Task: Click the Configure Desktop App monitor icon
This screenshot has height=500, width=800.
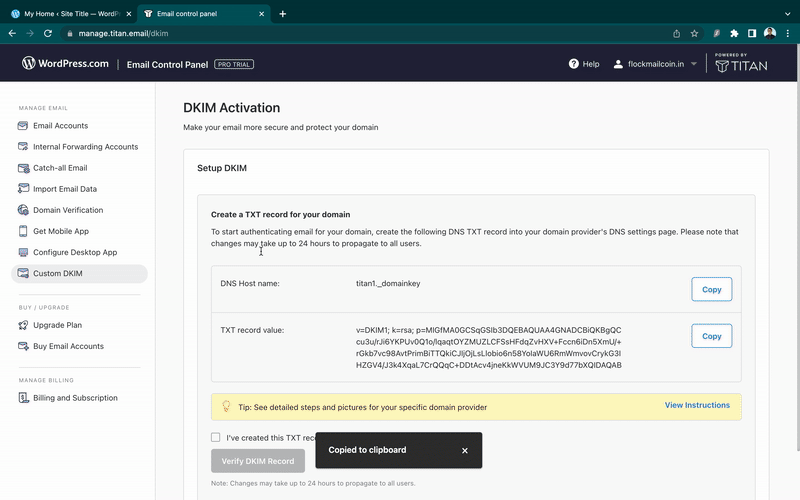Action: click(x=23, y=252)
